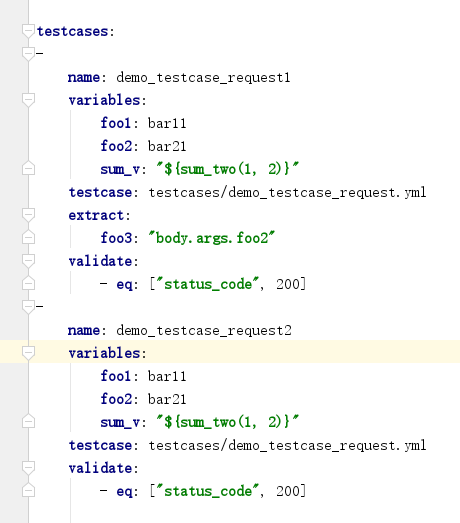
Task: Collapse validate block under demo_testcase_request1
Action: coord(28,261)
